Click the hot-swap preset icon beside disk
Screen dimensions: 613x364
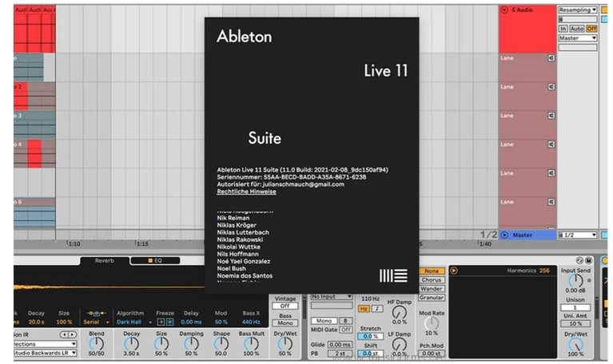[x=579, y=261]
